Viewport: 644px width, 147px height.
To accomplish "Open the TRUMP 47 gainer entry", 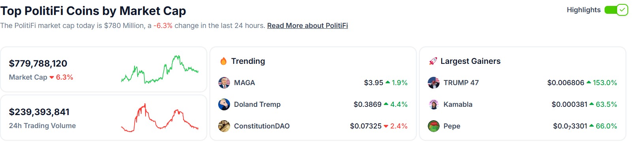I will click(x=522, y=83).
